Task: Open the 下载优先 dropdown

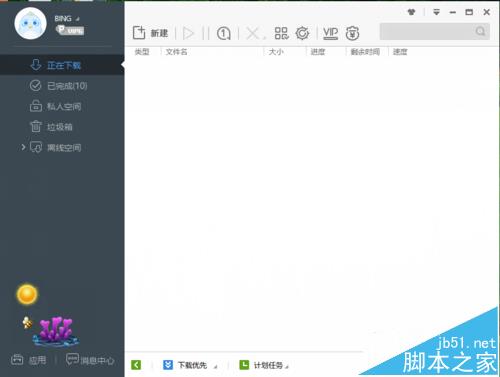Action: (190, 365)
